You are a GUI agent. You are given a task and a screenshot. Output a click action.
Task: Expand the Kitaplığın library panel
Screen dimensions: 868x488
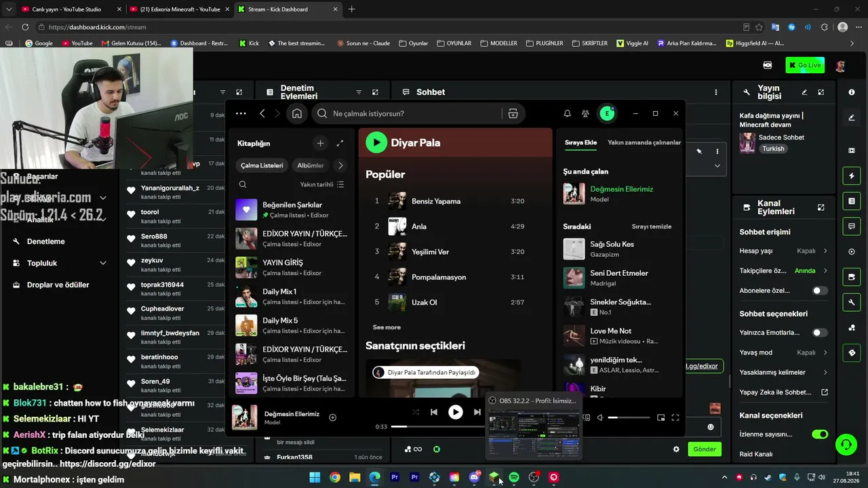point(340,143)
